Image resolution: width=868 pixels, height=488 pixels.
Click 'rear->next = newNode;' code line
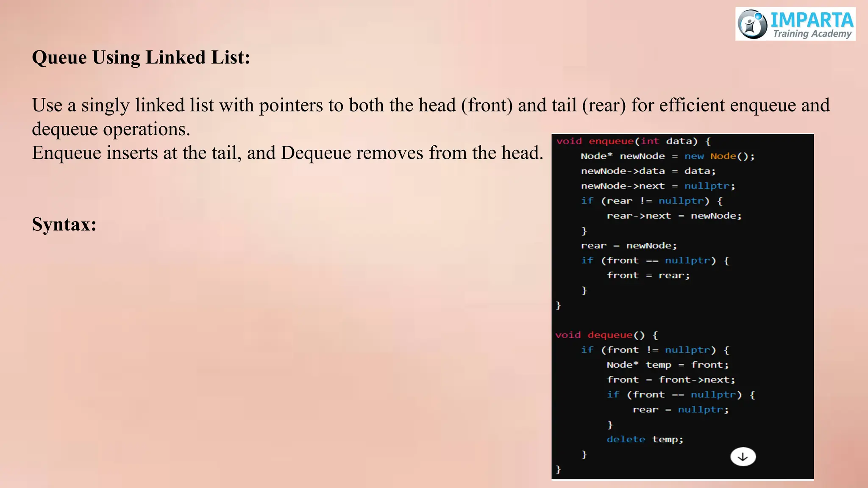[x=674, y=216]
